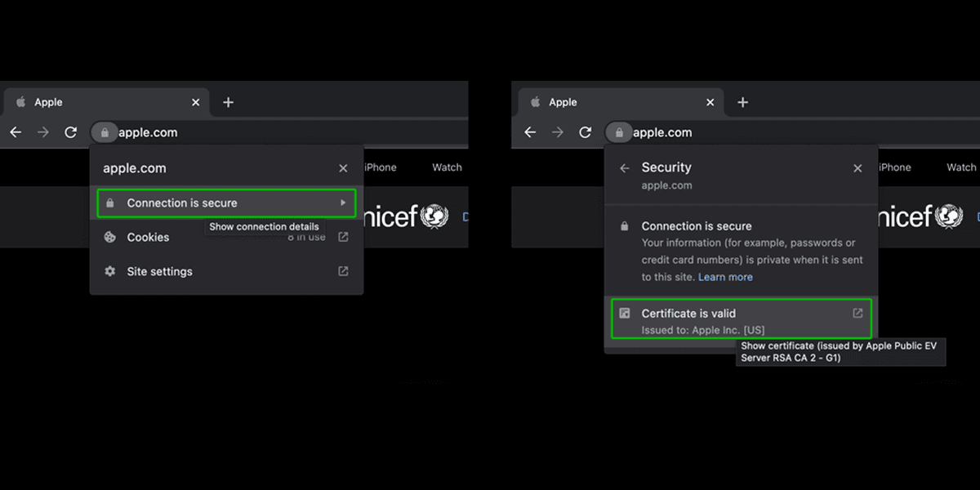
Task: Click the unicef logo in the right window
Action: 920,216
